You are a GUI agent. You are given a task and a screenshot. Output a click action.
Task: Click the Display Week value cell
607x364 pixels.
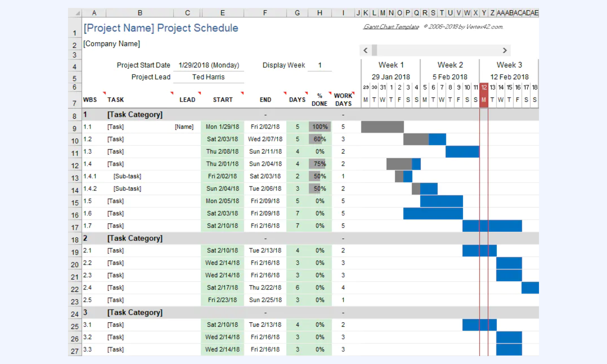click(320, 65)
